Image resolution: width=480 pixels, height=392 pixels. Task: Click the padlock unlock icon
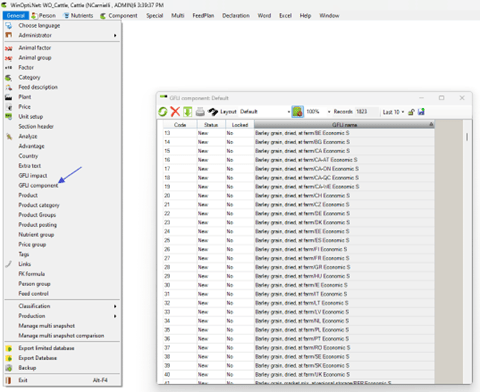coord(411,112)
